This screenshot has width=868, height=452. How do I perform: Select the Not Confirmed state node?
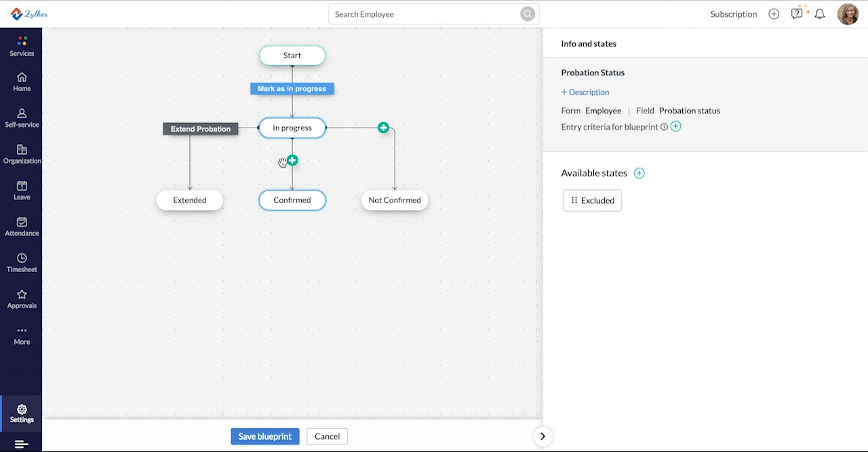[x=395, y=200]
